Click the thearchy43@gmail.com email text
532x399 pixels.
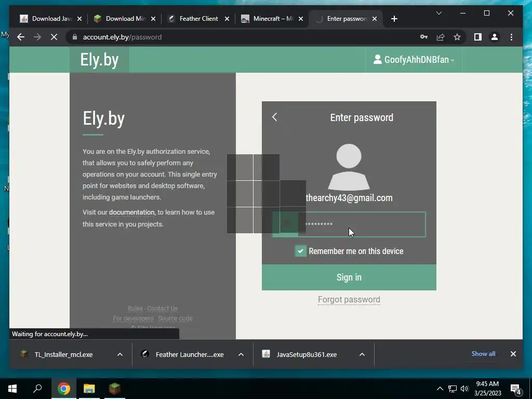coord(349,198)
